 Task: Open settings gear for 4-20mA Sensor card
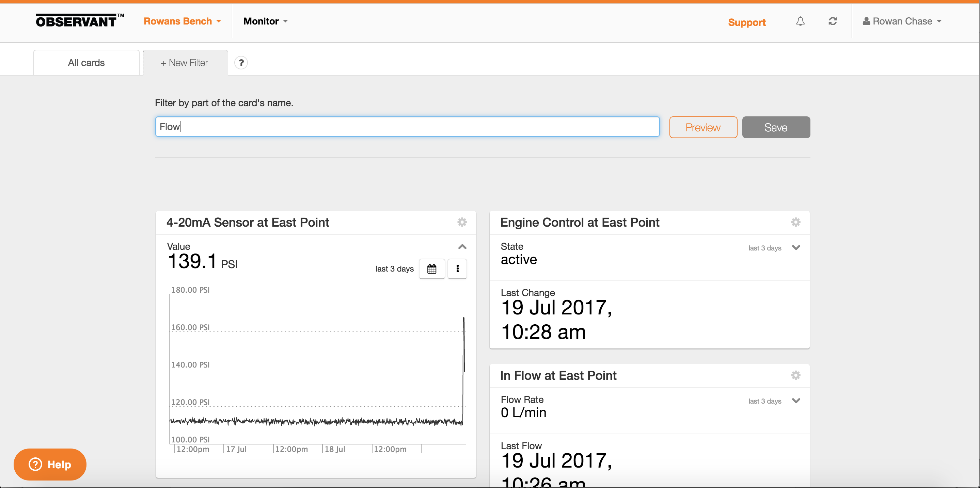[x=462, y=222]
